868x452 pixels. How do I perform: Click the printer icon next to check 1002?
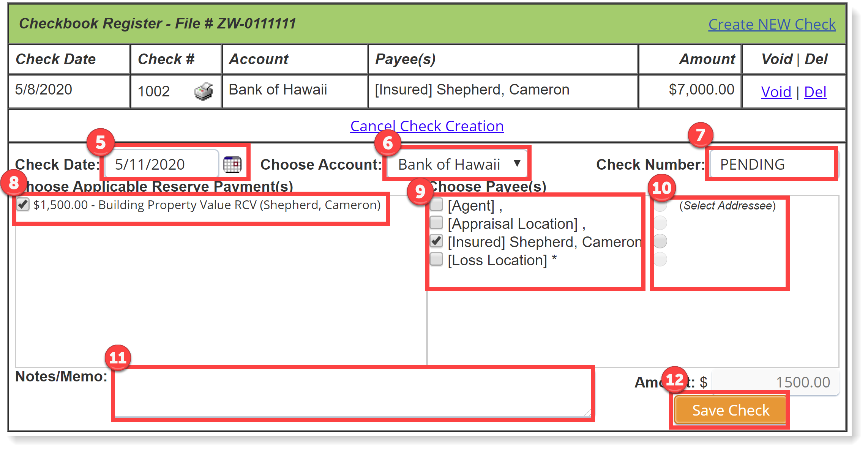[x=204, y=91]
